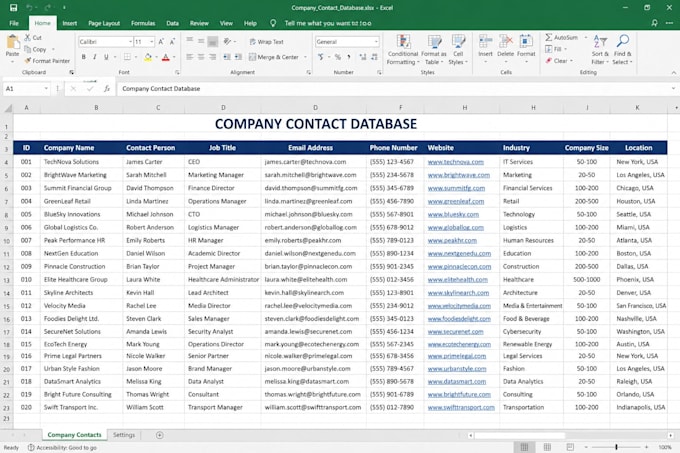This screenshot has height=453, width=680.
Task: Click the zoom slider handle
Action: pos(616,447)
